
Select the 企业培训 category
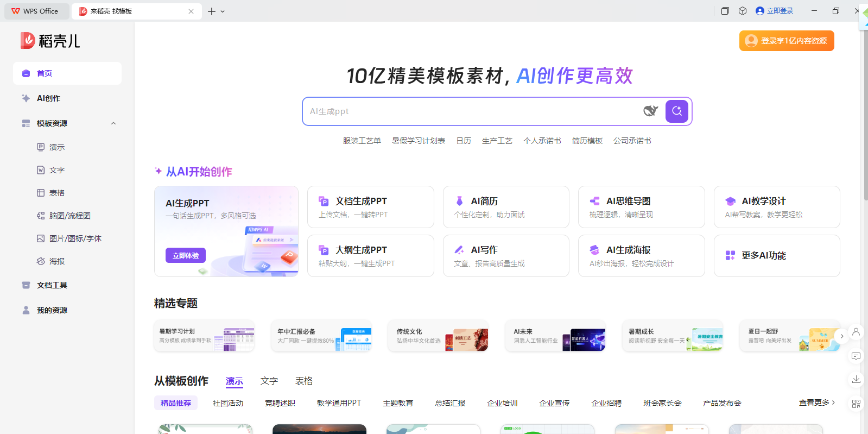pyautogui.click(x=502, y=403)
